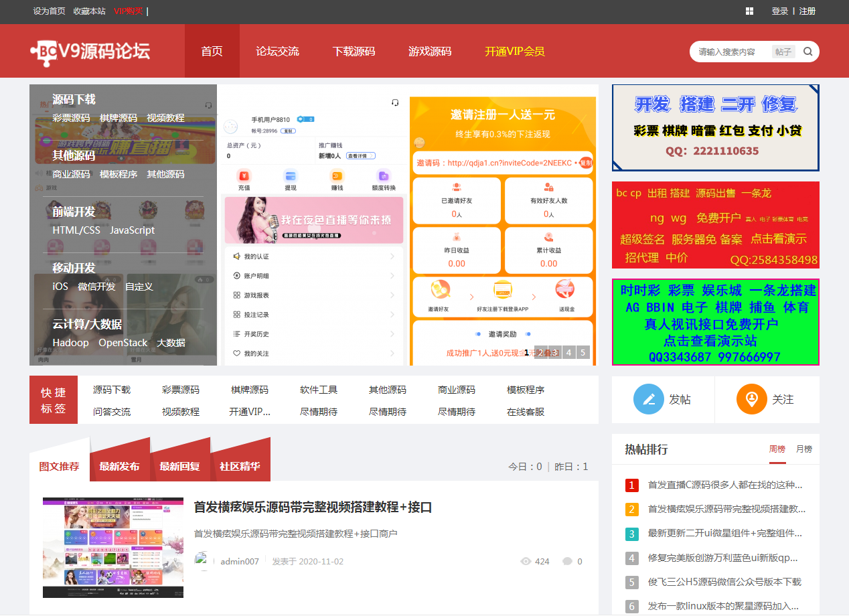This screenshot has height=616, width=849.
Task: Click the comment bubble reply icon
Action: point(567,562)
